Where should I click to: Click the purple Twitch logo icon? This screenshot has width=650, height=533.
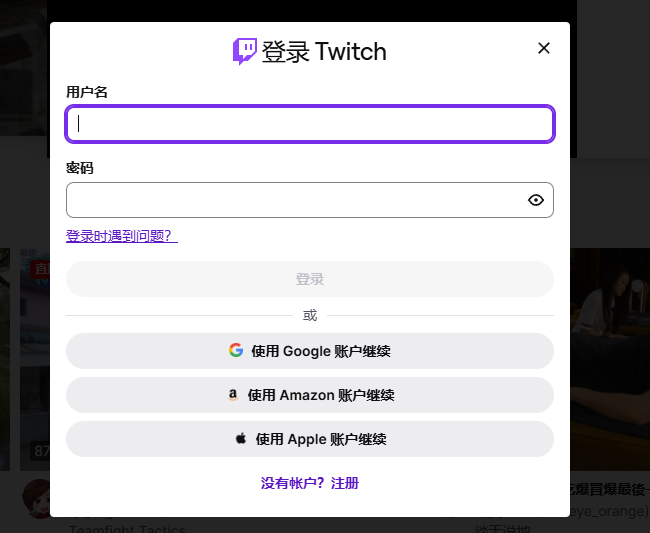click(x=245, y=52)
